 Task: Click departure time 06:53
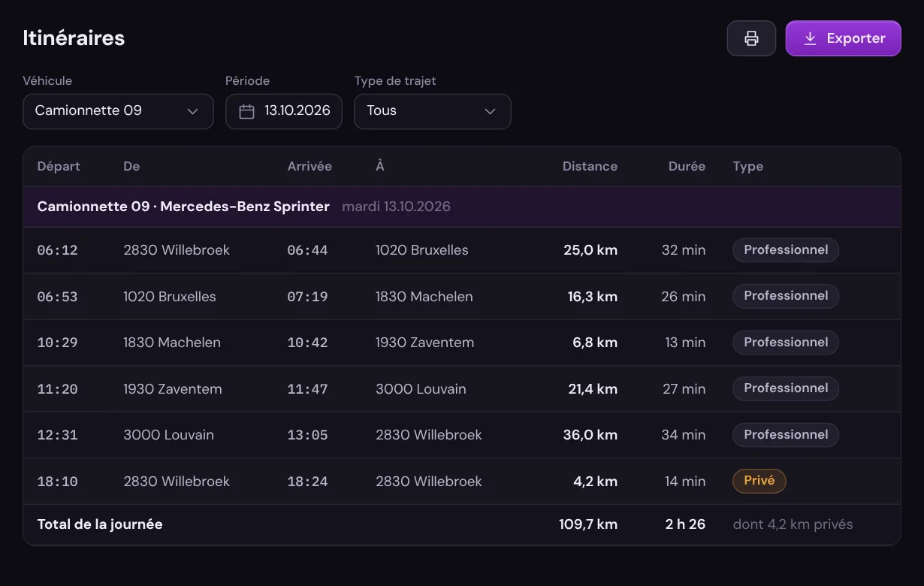[x=58, y=297]
